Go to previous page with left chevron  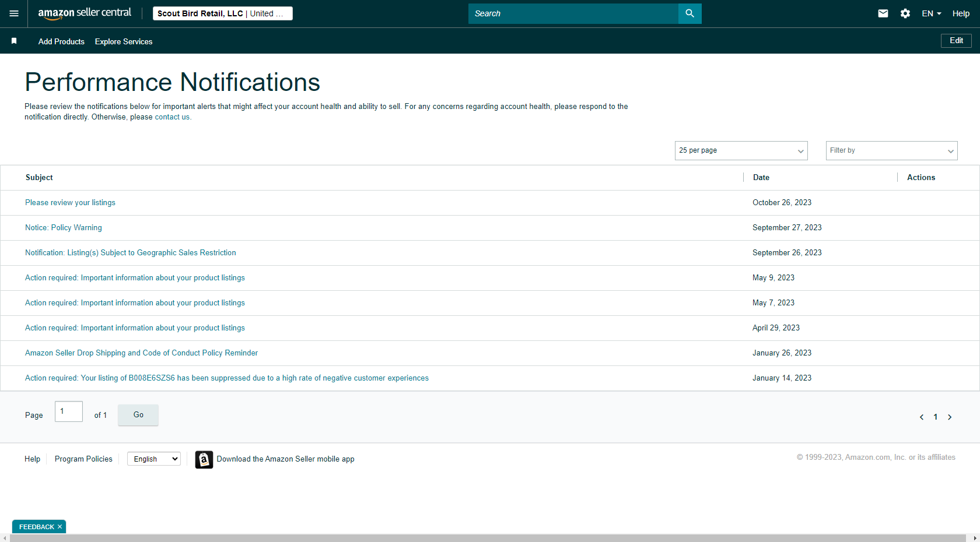point(922,417)
